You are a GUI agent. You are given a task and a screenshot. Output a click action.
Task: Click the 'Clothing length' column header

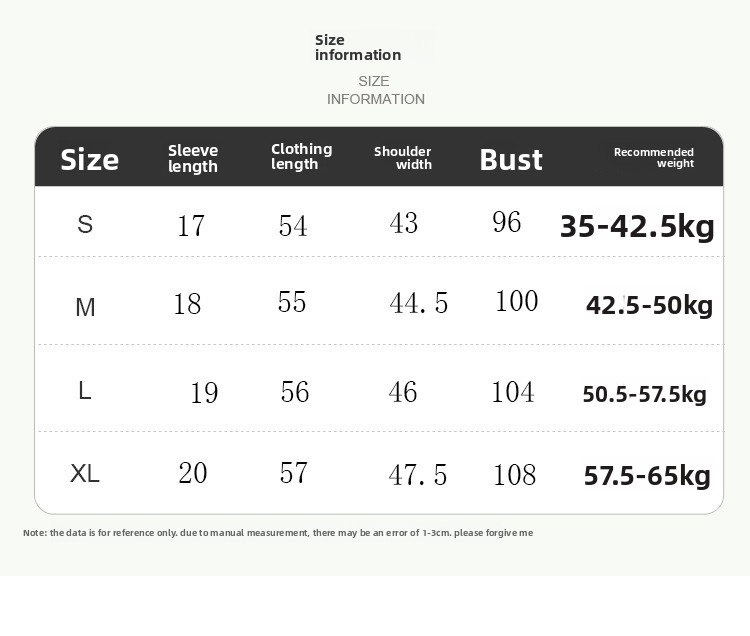click(x=301, y=156)
